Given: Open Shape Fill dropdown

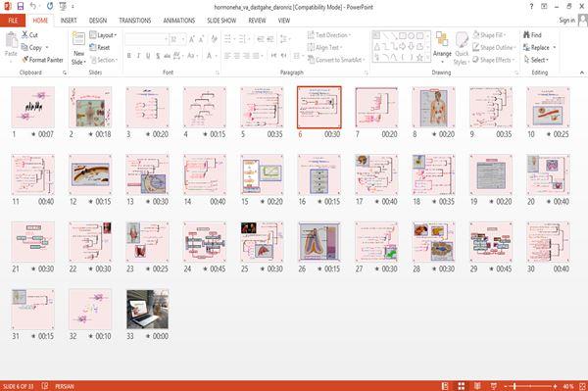Looking at the screenshot, I should (x=489, y=35).
